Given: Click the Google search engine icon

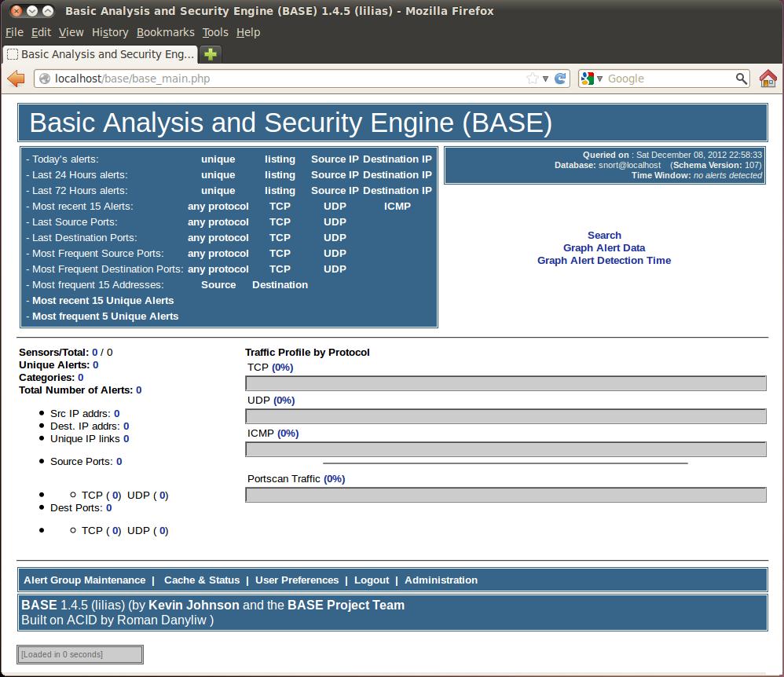Looking at the screenshot, I should pyautogui.click(x=588, y=79).
